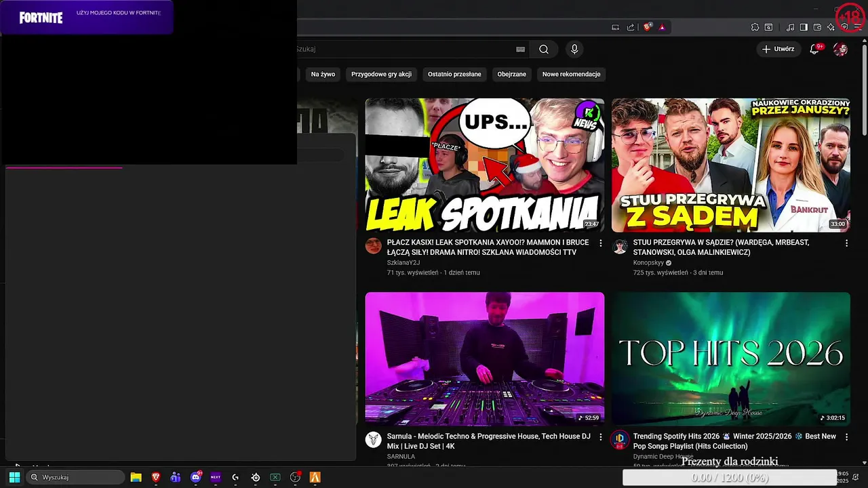The width and height of the screenshot is (868, 488).
Task: Open the orange triangle app on taskbar
Action: (x=315, y=477)
